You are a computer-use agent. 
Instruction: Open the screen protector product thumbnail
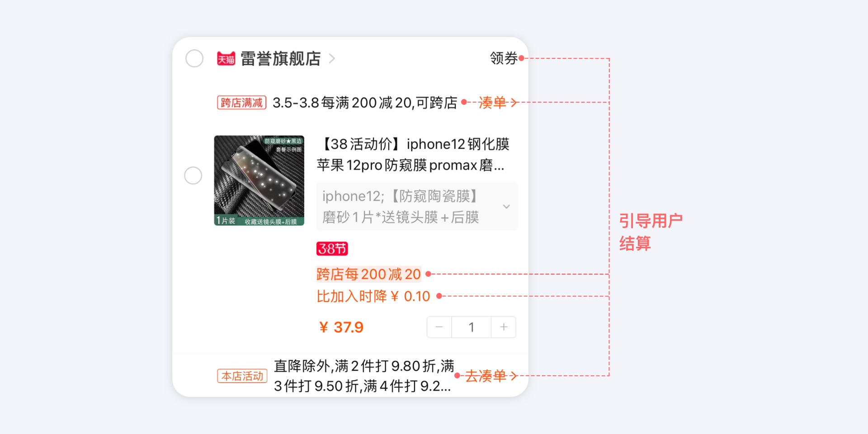pyautogui.click(x=259, y=180)
